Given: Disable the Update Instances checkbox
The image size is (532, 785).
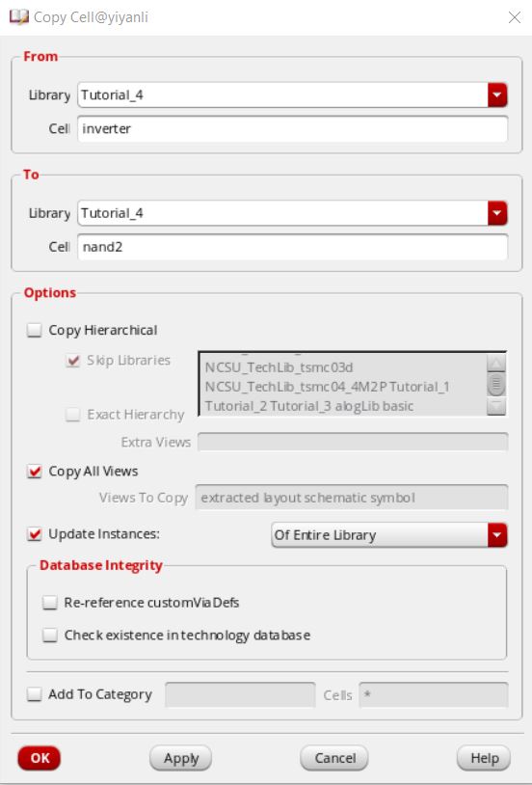Looking at the screenshot, I should pyautogui.click(x=35, y=534).
